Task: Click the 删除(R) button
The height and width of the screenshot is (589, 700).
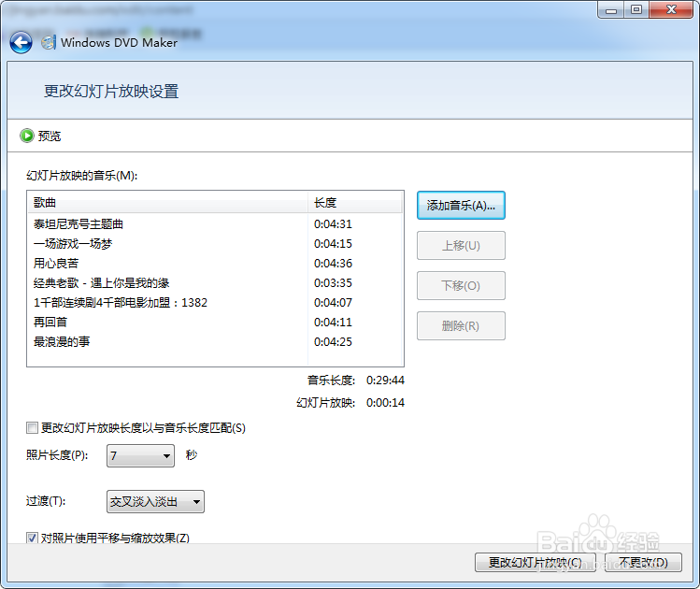Action: click(x=461, y=326)
